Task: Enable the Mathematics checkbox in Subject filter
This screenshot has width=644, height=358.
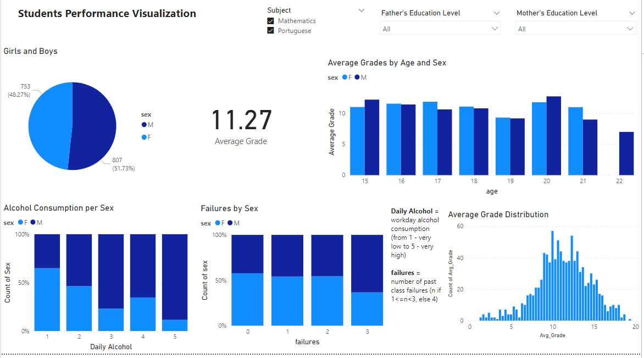Action: pyautogui.click(x=270, y=20)
